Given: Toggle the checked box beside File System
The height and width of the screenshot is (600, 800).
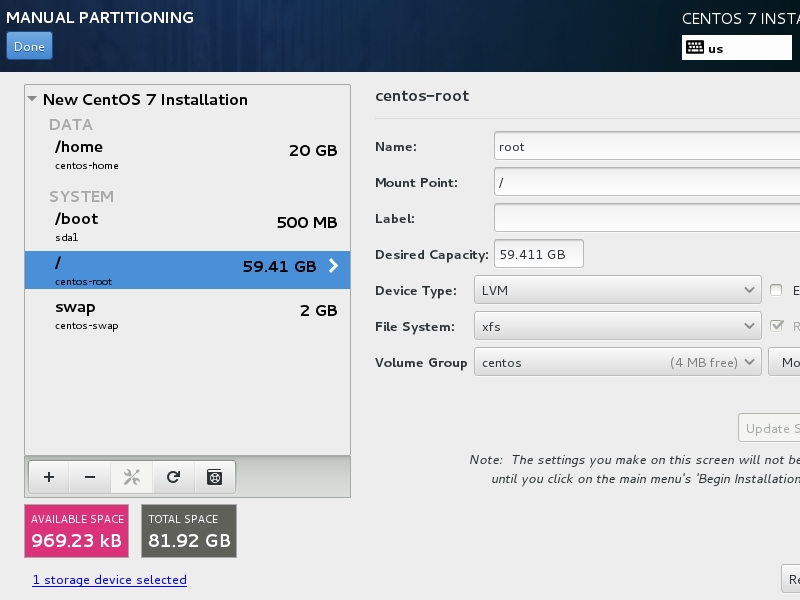Looking at the screenshot, I should pyautogui.click(x=776, y=326).
